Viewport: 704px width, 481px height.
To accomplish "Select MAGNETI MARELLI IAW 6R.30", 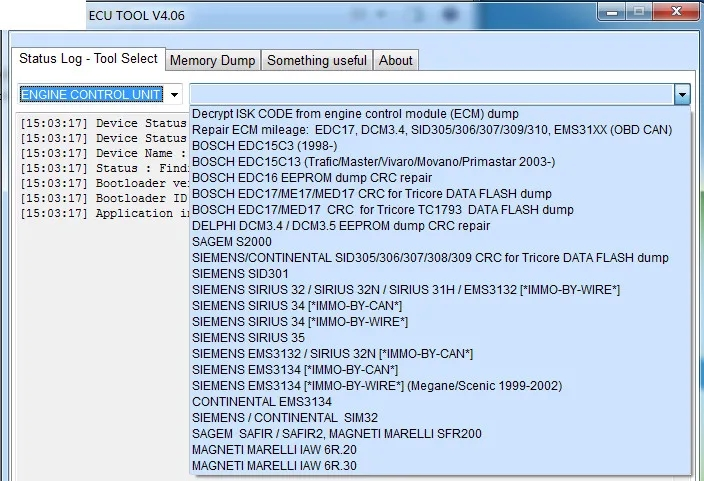I will (x=274, y=466).
